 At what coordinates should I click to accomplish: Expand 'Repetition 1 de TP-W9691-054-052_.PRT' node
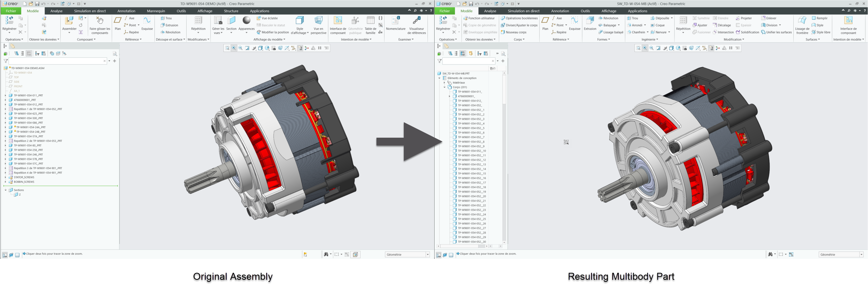(x=5, y=109)
